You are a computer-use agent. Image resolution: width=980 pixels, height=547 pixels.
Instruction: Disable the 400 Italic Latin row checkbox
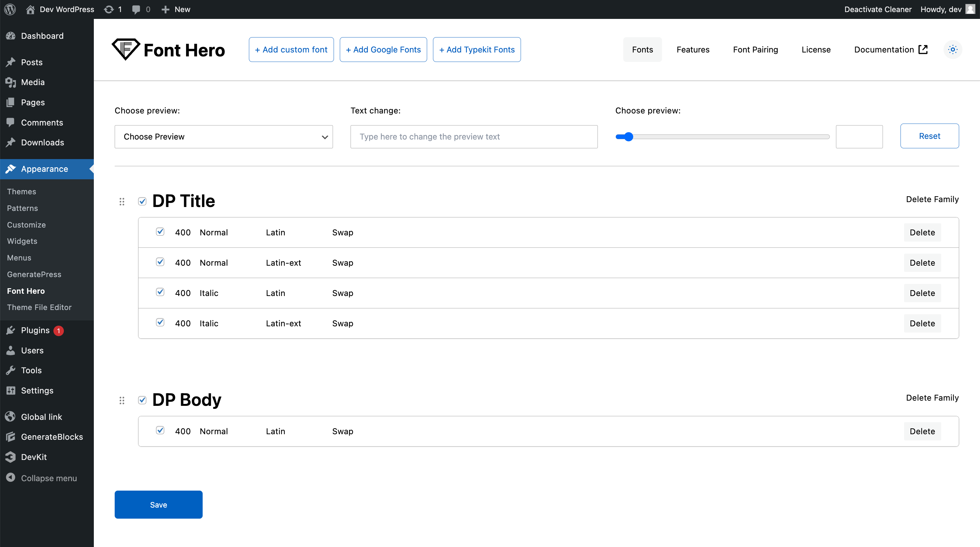pyautogui.click(x=160, y=292)
